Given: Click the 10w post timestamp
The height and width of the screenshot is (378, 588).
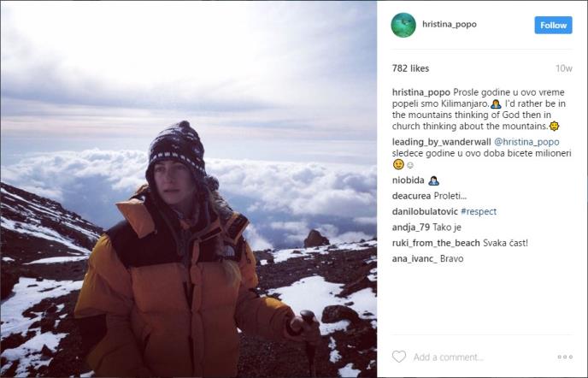Looking at the screenshot, I should 564,68.
